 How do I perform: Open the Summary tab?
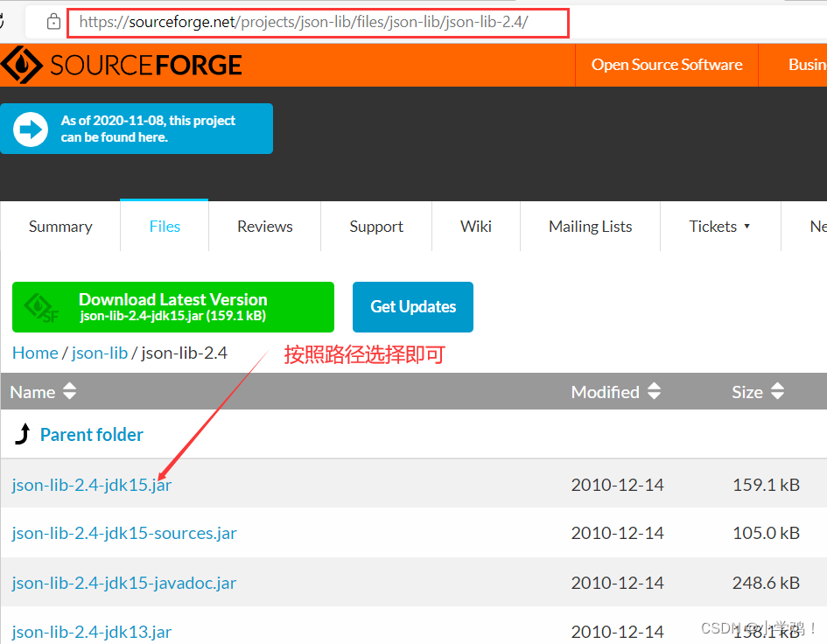click(60, 227)
